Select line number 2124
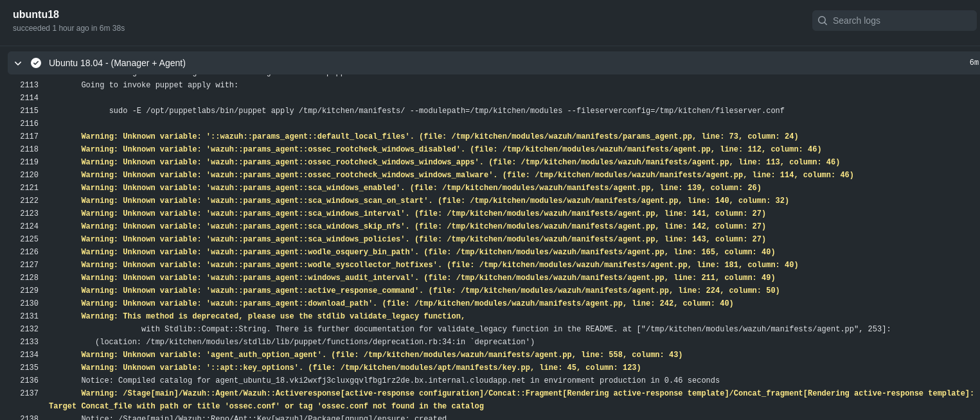This screenshot has width=980, height=420. (29, 227)
